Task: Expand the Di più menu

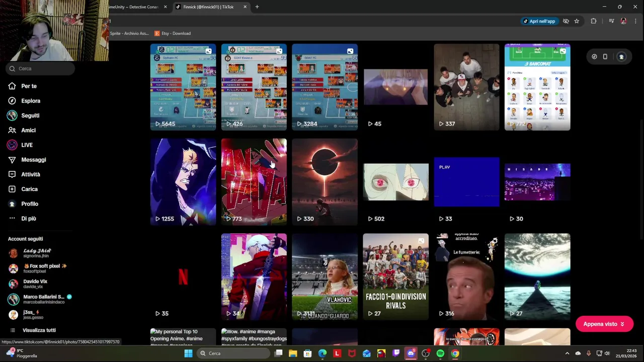Action: click(x=22, y=219)
